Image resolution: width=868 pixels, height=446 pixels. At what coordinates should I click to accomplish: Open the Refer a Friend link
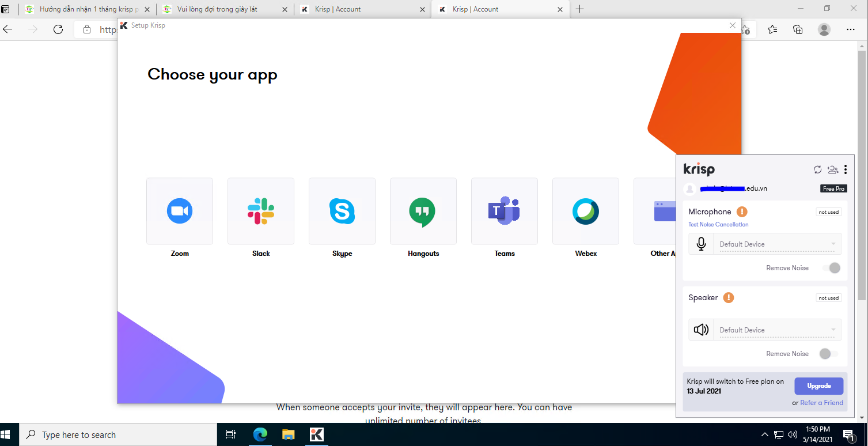[x=821, y=403]
